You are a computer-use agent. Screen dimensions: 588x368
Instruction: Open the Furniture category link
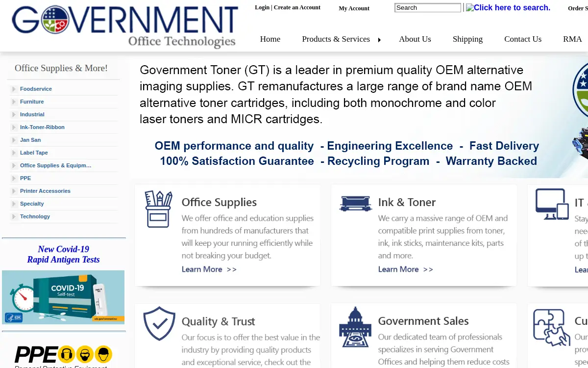pos(32,102)
